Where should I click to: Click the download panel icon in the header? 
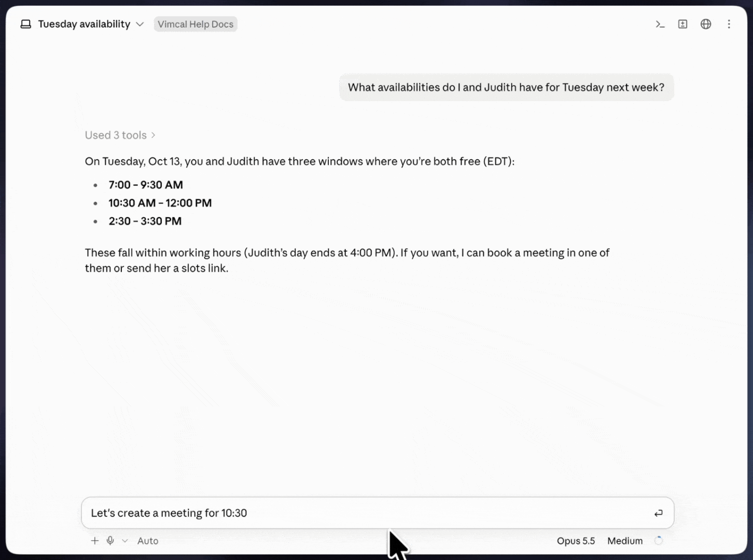coord(682,24)
